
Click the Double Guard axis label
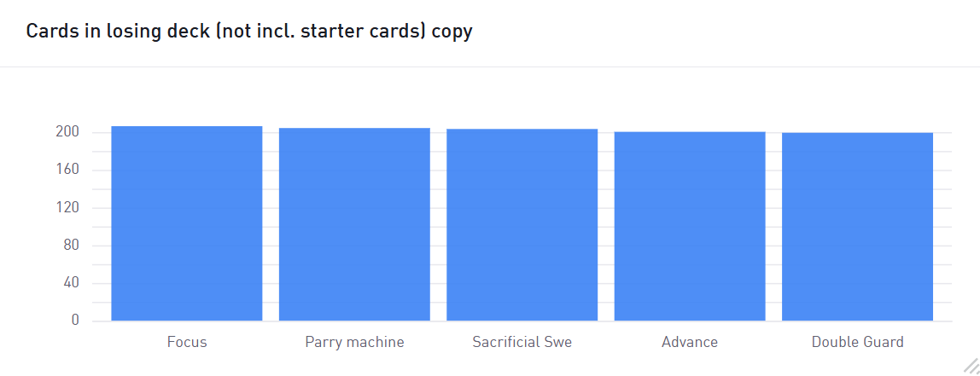pos(857,342)
